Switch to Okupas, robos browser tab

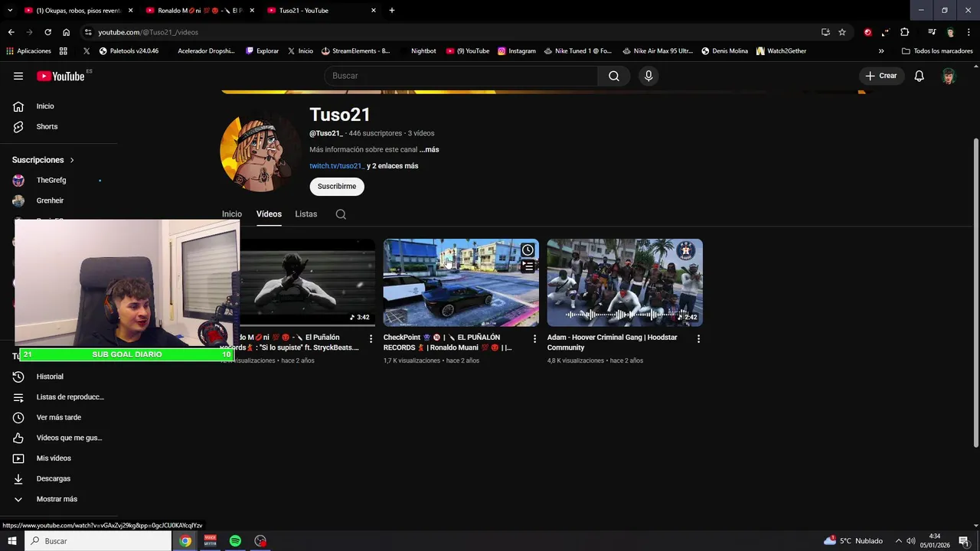(78, 11)
